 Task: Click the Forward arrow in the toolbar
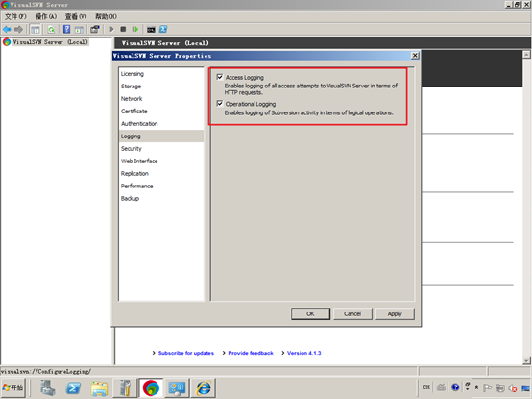point(18,30)
